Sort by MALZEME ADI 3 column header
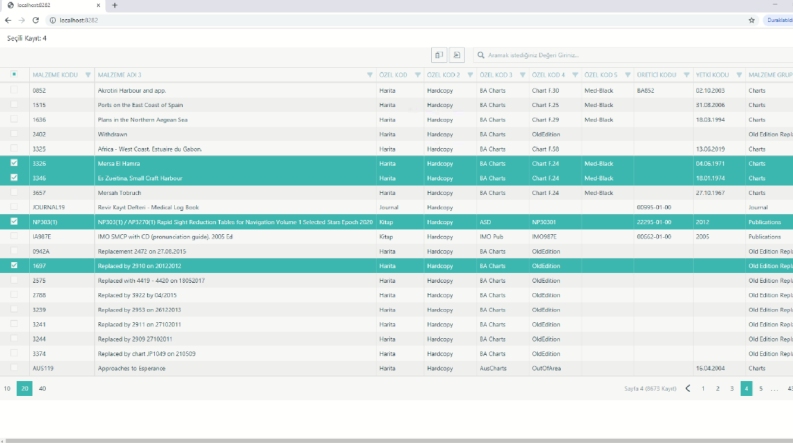793x446 pixels. [x=119, y=75]
